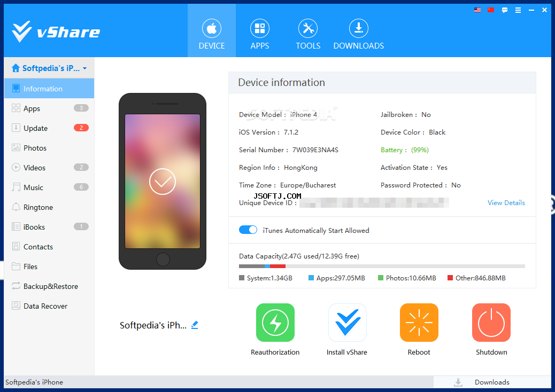Switch to the DEVICE tab

pyautogui.click(x=212, y=31)
